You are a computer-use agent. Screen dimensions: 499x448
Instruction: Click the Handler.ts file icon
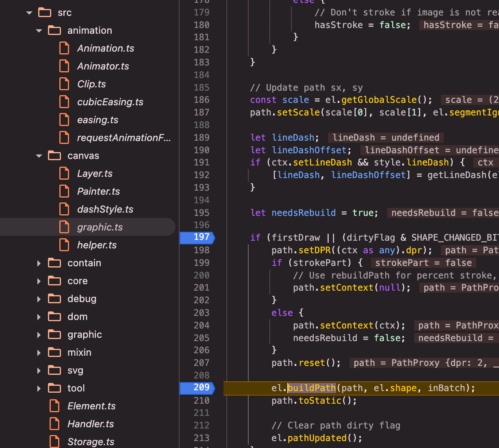54,424
